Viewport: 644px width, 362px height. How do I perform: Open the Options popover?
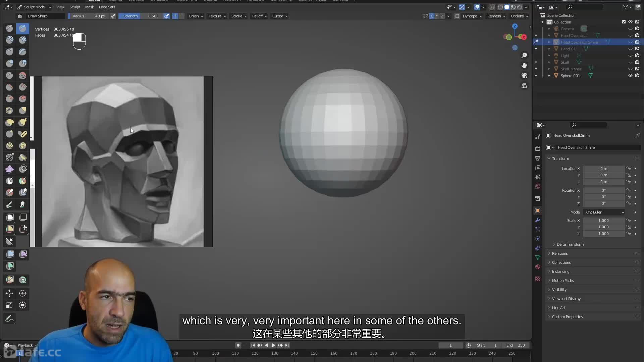tap(519, 16)
